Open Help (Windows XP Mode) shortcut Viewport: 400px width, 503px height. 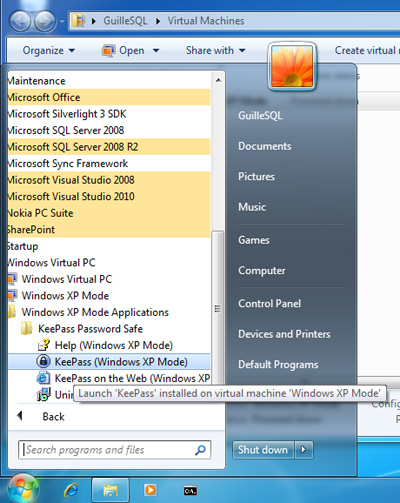pyautogui.click(x=109, y=345)
